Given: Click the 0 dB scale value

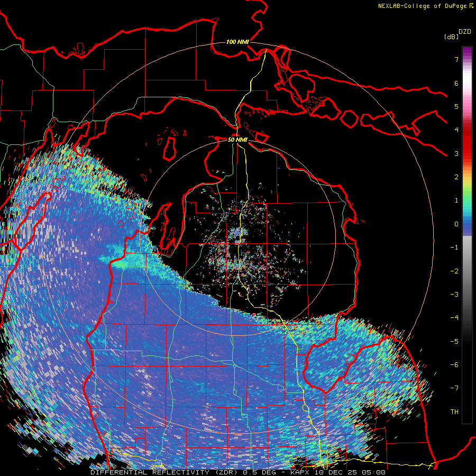Looking at the screenshot, I should (456, 224).
